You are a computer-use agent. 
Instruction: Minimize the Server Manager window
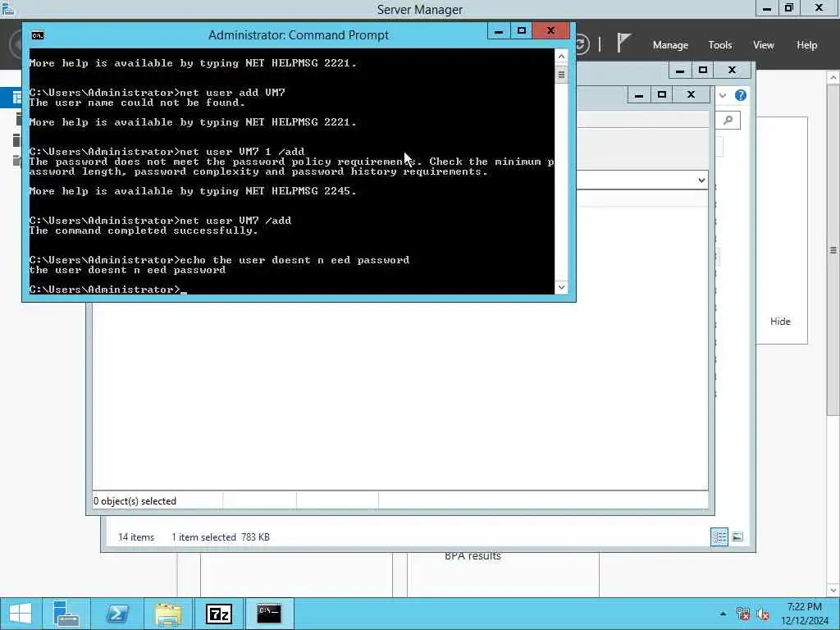(x=767, y=8)
